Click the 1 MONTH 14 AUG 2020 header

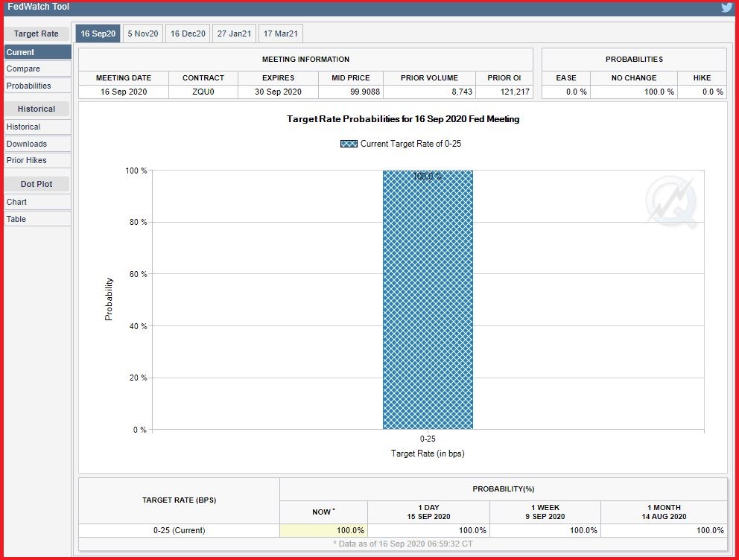tap(664, 512)
